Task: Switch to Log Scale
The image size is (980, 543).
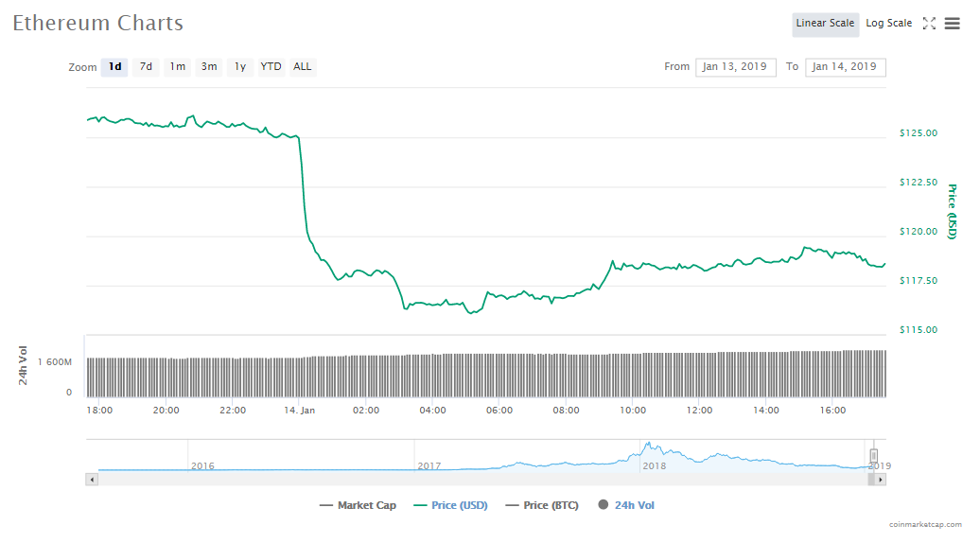Action: (888, 24)
